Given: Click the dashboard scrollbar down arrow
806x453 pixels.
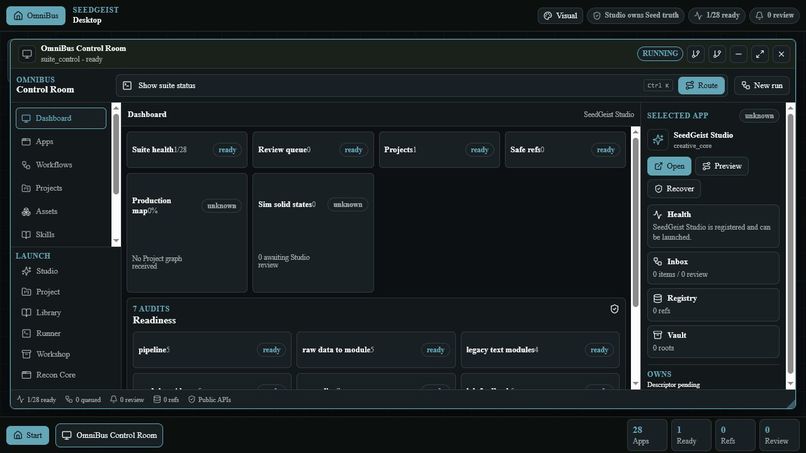Looking at the screenshot, I should coord(636,384).
